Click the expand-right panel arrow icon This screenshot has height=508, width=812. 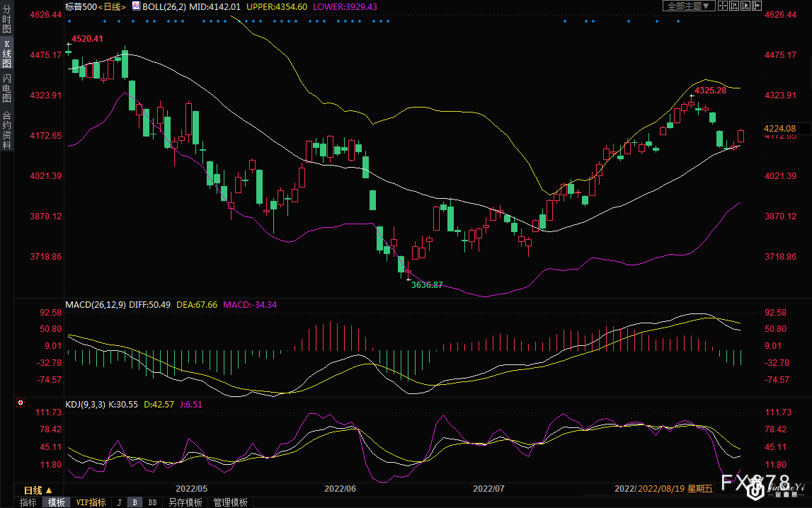[757, 6]
